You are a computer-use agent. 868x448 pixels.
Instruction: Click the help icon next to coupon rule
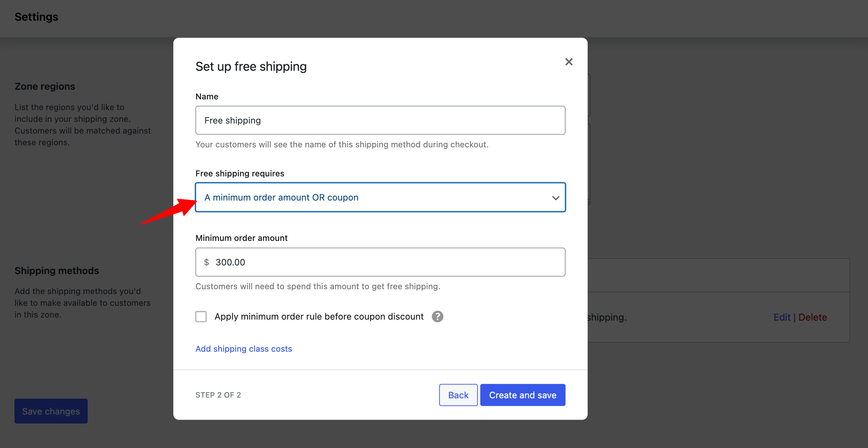437,316
